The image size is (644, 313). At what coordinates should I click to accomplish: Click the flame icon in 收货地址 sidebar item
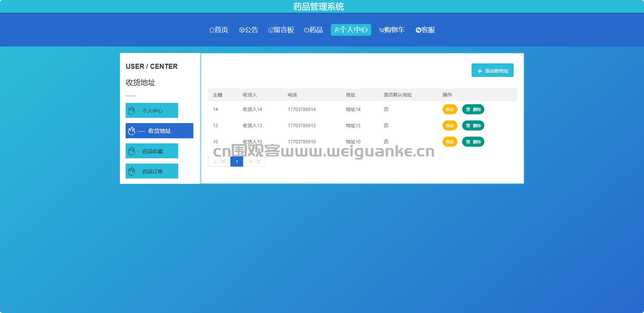click(131, 131)
